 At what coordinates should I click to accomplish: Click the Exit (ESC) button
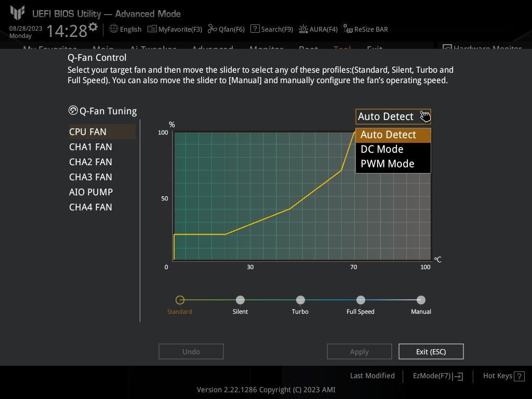[431, 352]
